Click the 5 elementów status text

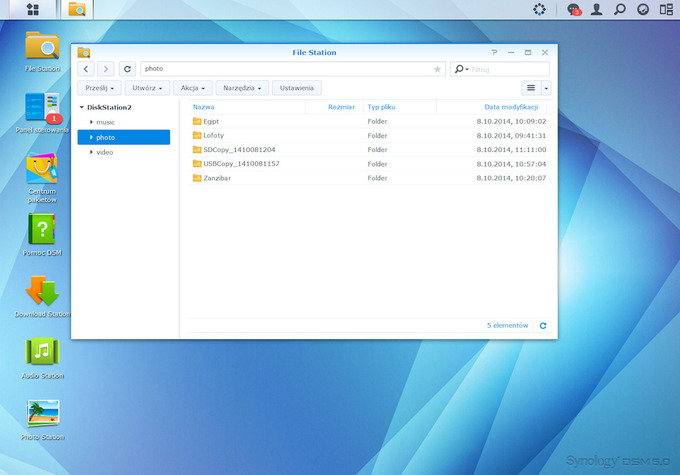pos(507,325)
